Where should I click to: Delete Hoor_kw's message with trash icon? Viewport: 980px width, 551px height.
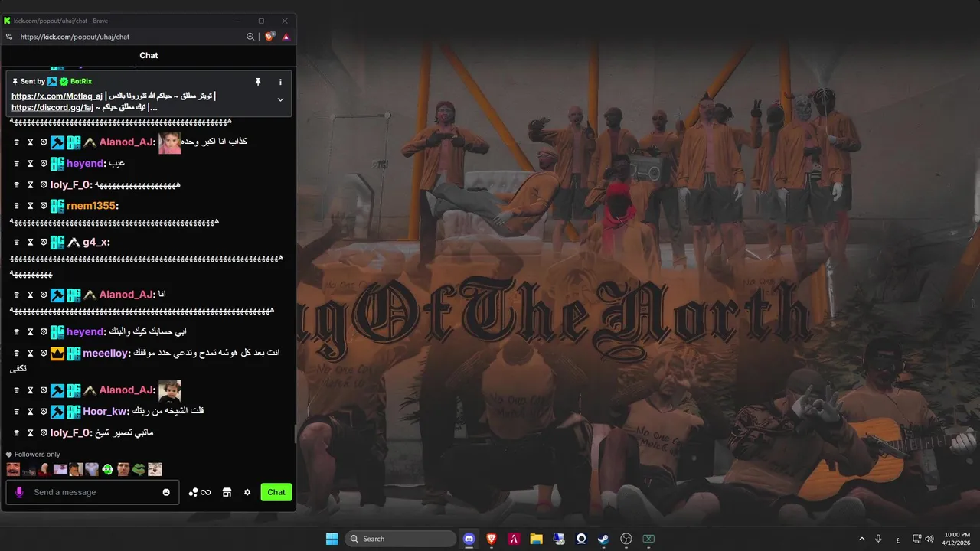(x=16, y=412)
